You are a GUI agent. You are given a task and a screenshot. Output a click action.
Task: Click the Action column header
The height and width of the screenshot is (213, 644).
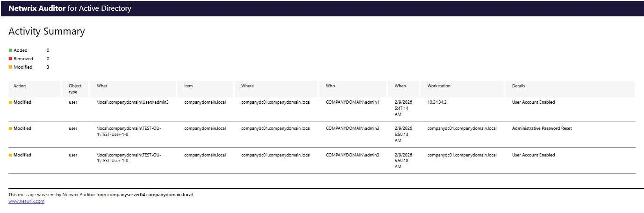pos(20,86)
